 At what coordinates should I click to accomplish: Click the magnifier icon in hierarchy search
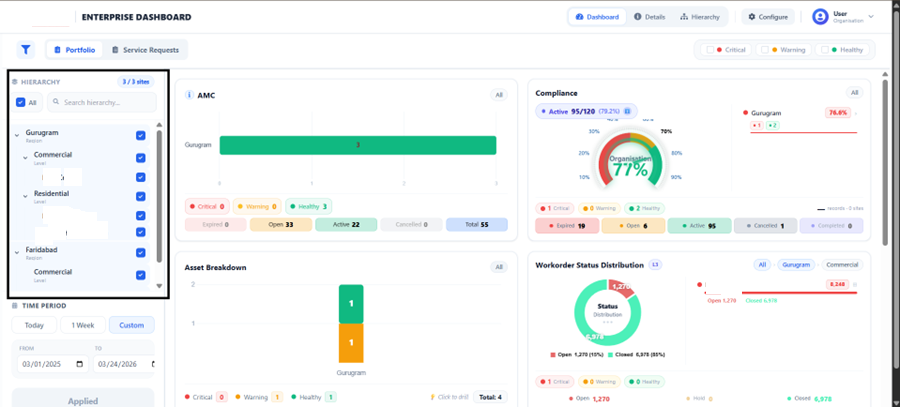pos(55,102)
